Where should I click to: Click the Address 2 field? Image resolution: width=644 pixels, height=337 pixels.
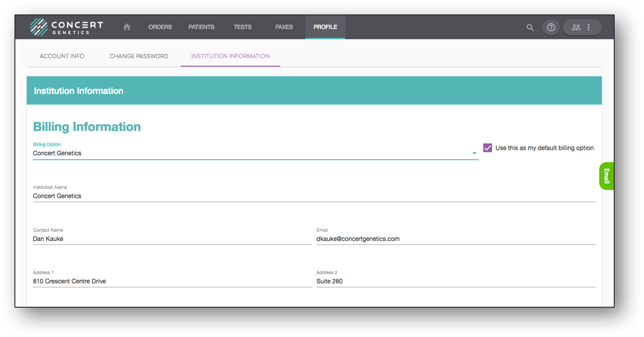[456, 282]
